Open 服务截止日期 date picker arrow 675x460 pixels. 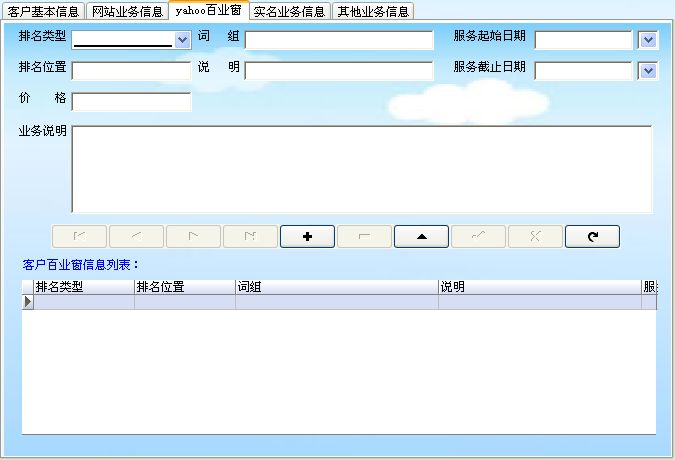[x=648, y=71]
